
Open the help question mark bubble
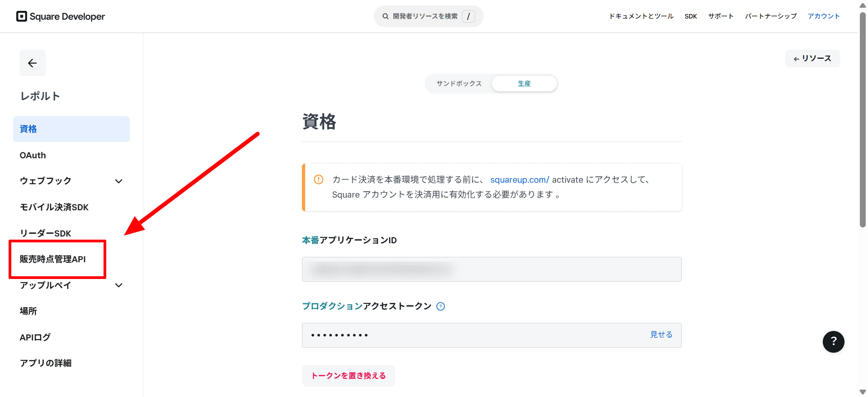tap(834, 341)
